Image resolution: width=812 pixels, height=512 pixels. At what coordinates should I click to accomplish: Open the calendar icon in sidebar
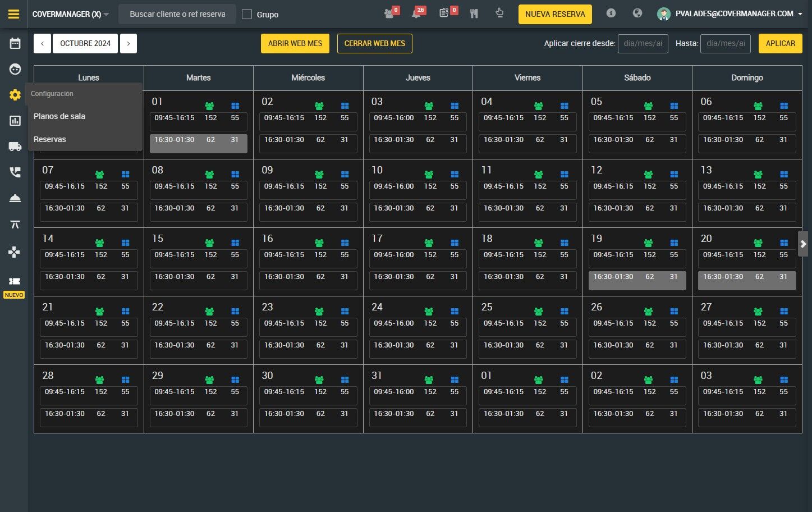[x=15, y=43]
